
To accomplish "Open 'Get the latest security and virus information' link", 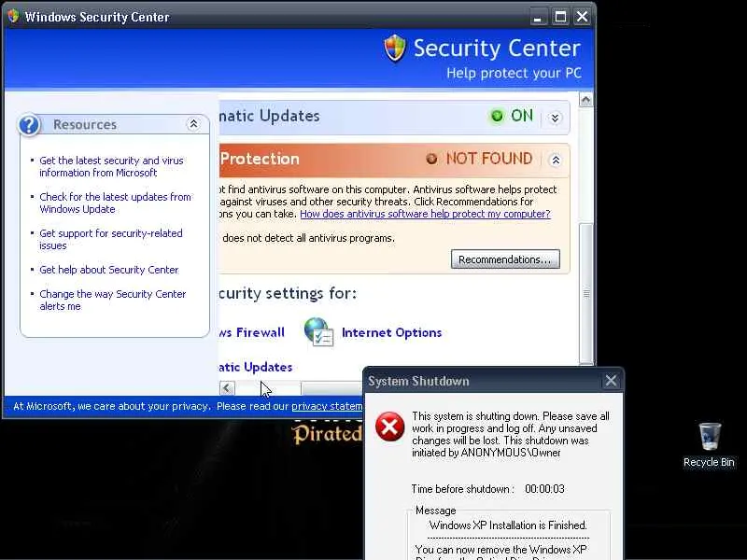I will pos(111,167).
